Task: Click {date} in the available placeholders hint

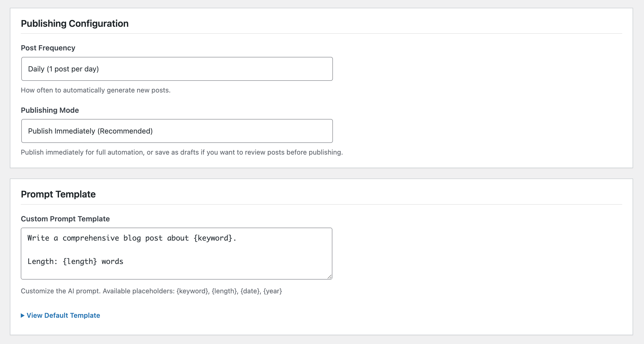Action: pyautogui.click(x=250, y=291)
